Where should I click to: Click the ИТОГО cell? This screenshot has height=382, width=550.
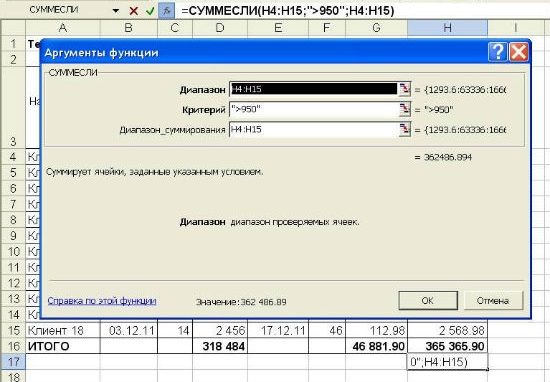(x=63, y=346)
